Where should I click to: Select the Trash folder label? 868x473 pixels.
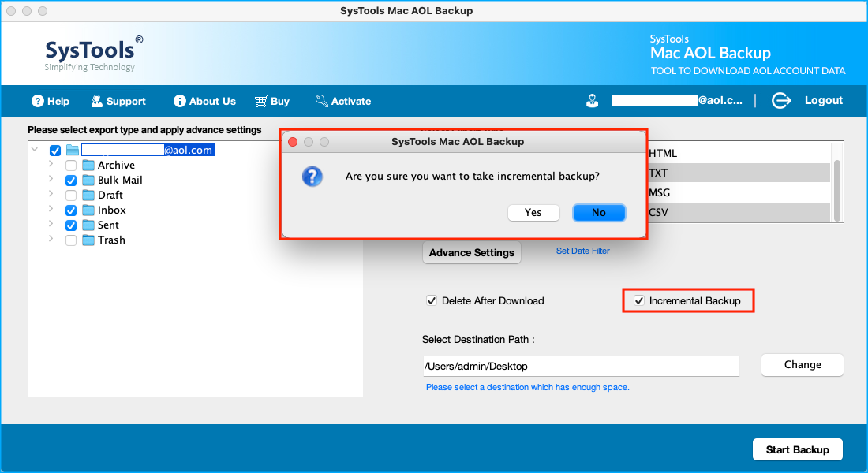pos(111,240)
